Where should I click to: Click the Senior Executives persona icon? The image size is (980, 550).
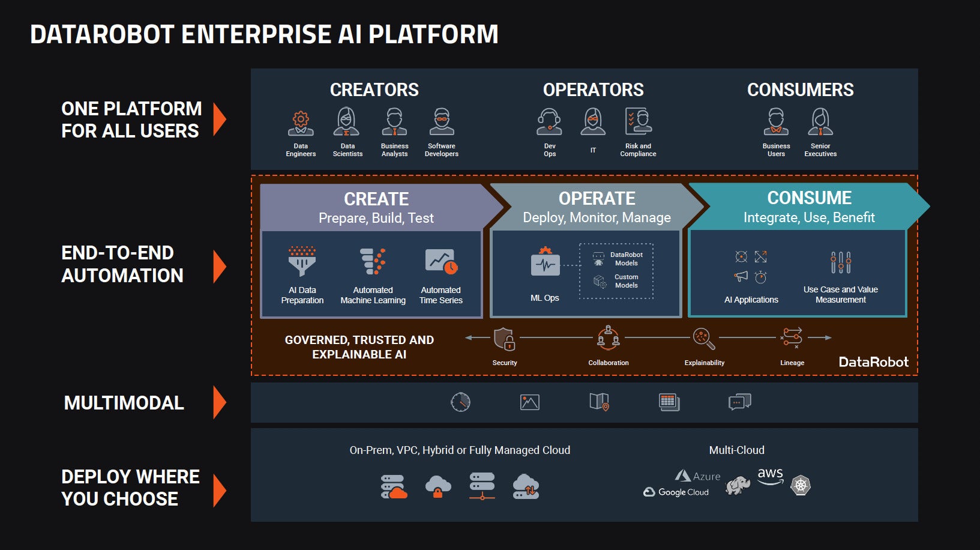(x=820, y=122)
